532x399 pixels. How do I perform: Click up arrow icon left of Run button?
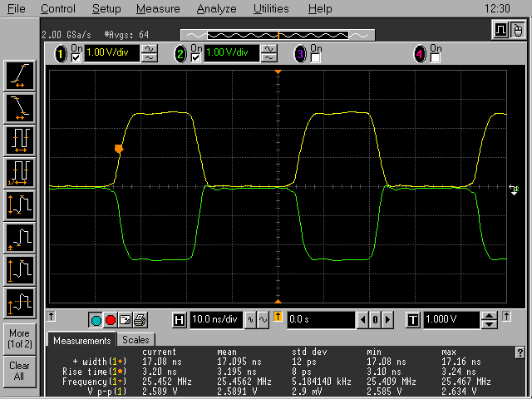click(x=52, y=316)
